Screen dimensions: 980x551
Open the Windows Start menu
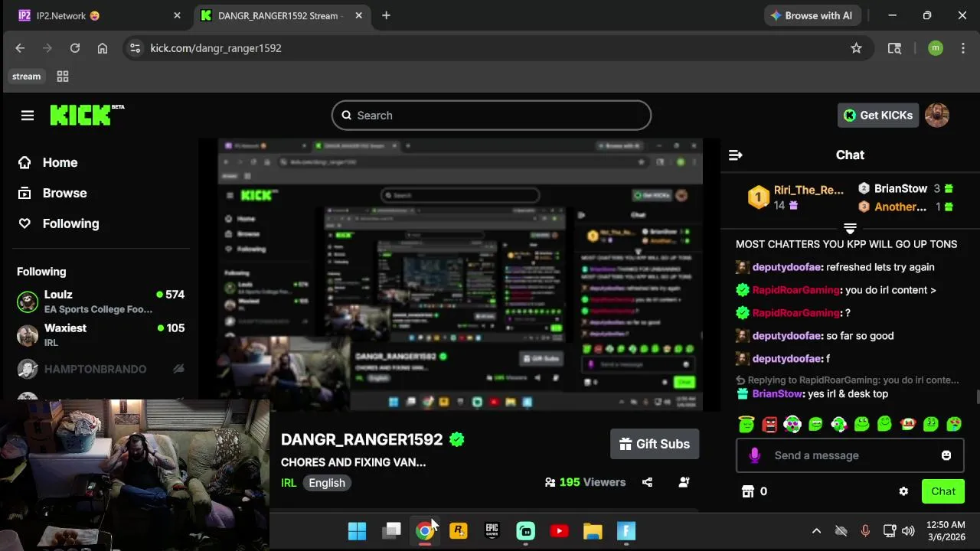coord(357,531)
